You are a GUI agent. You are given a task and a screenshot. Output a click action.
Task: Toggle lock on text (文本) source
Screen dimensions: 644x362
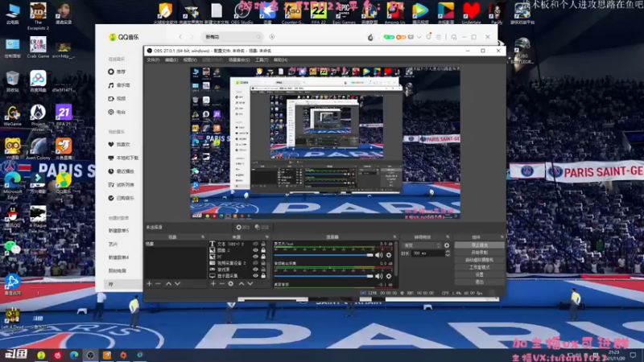tap(263, 244)
